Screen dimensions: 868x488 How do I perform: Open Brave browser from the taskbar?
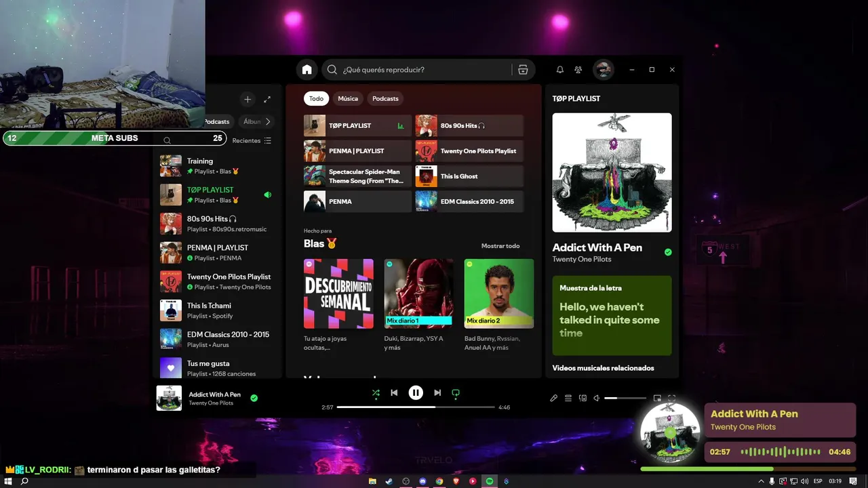click(x=456, y=481)
